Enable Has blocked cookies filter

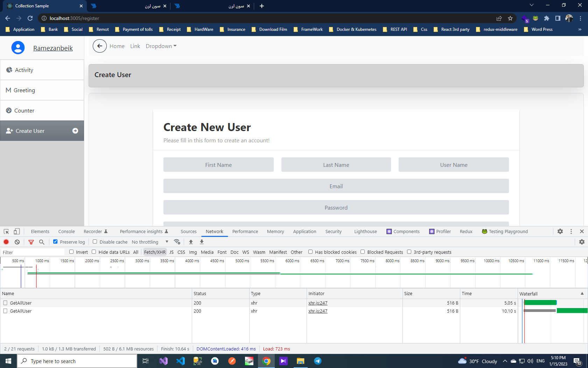coord(310,252)
